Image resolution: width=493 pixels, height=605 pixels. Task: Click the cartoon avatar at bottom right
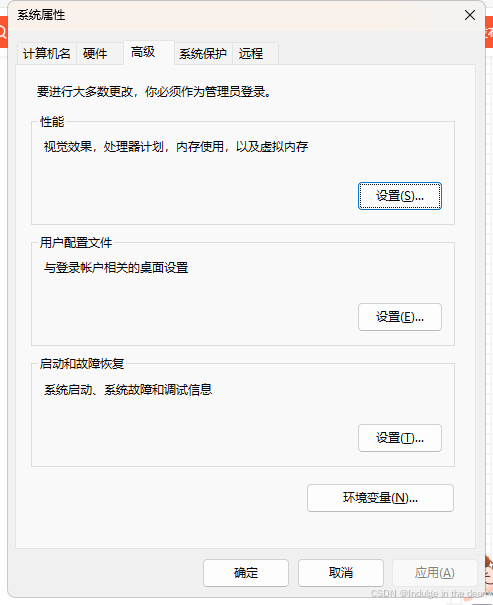tap(488, 574)
